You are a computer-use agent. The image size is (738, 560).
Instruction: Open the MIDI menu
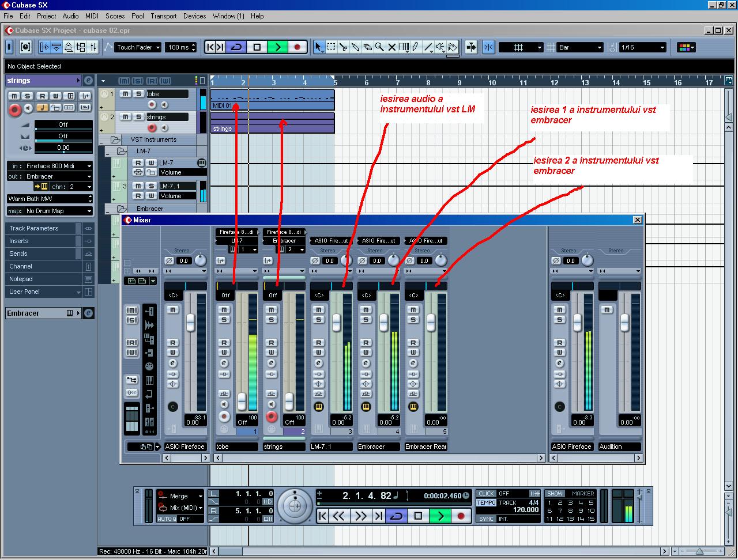pos(92,16)
